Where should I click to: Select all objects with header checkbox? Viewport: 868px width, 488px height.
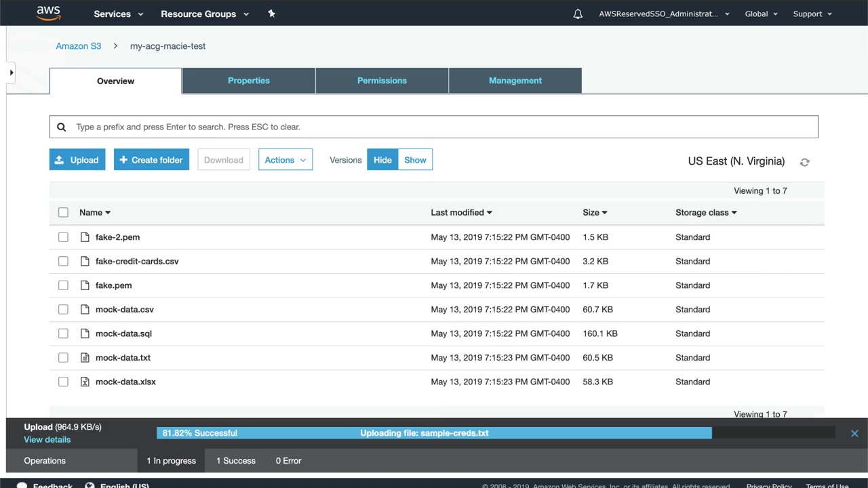tap(63, 212)
